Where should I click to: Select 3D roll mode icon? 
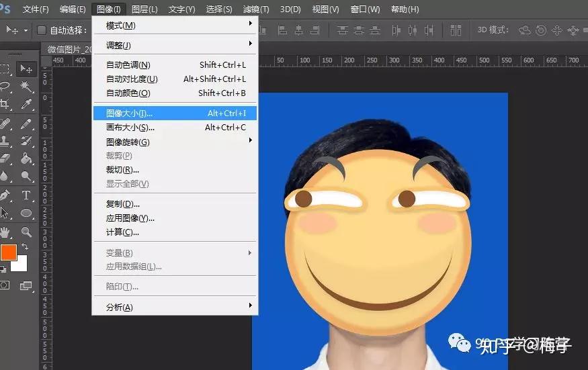541,30
